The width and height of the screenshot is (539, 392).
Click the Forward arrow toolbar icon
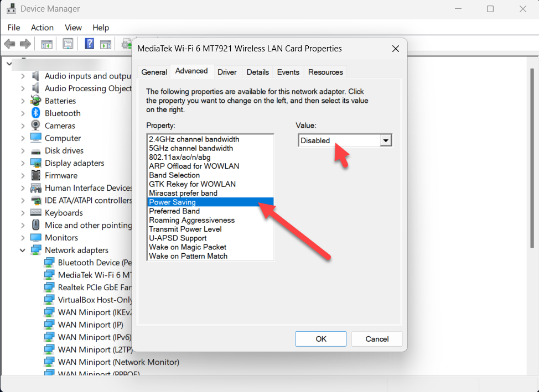[x=25, y=44]
